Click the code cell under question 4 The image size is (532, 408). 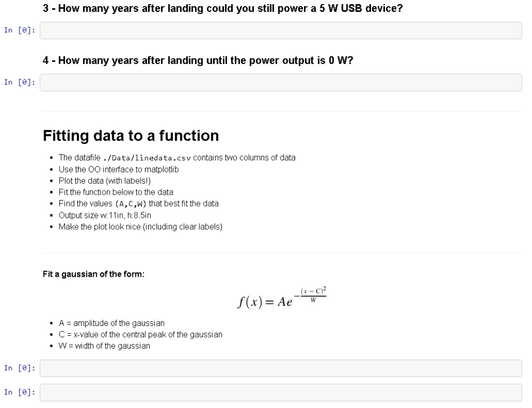(281, 81)
